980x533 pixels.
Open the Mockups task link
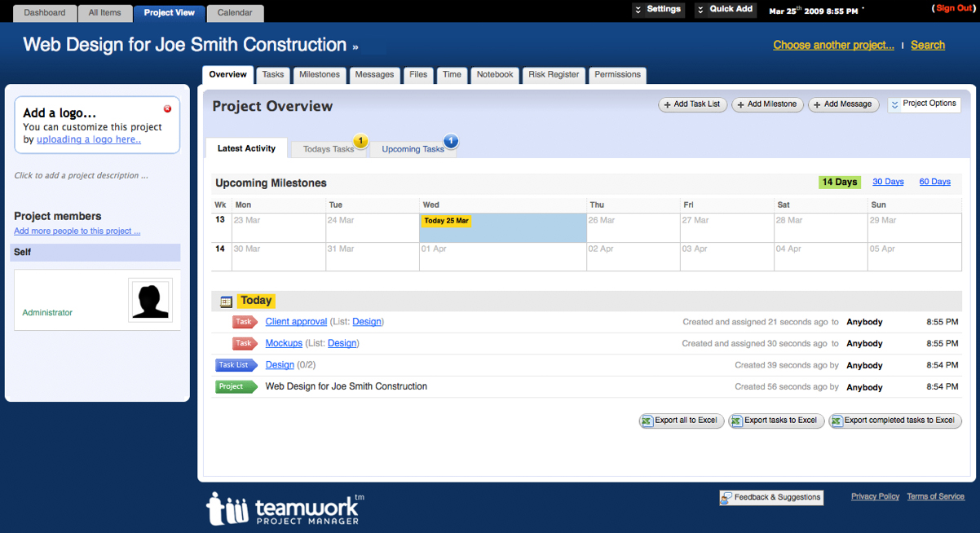[x=284, y=343]
